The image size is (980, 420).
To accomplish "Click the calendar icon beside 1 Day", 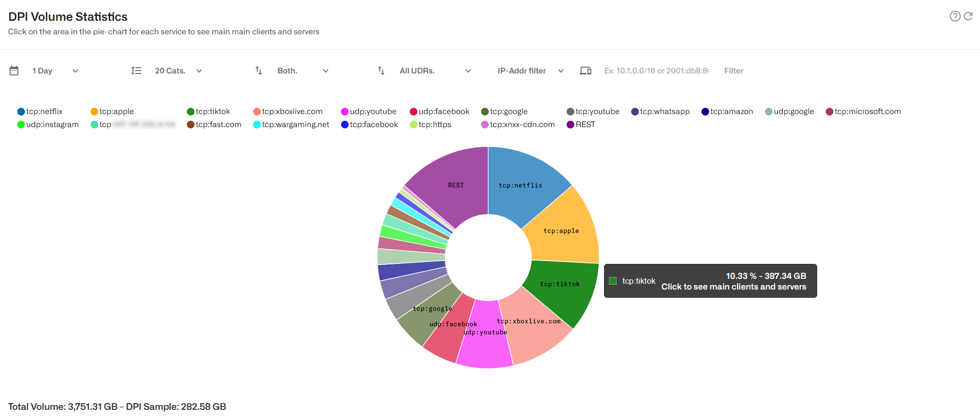I will click(x=14, y=71).
